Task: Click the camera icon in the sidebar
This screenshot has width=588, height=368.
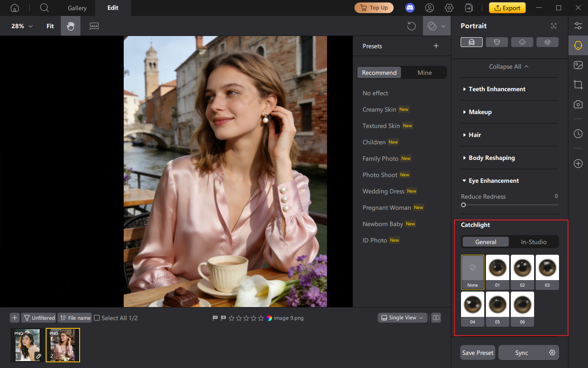Action: (578, 104)
